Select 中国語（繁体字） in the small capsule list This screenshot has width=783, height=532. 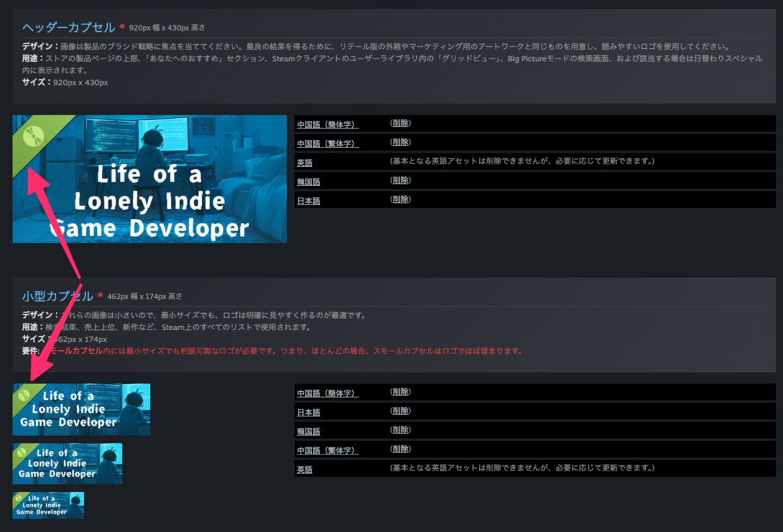pyautogui.click(x=328, y=450)
